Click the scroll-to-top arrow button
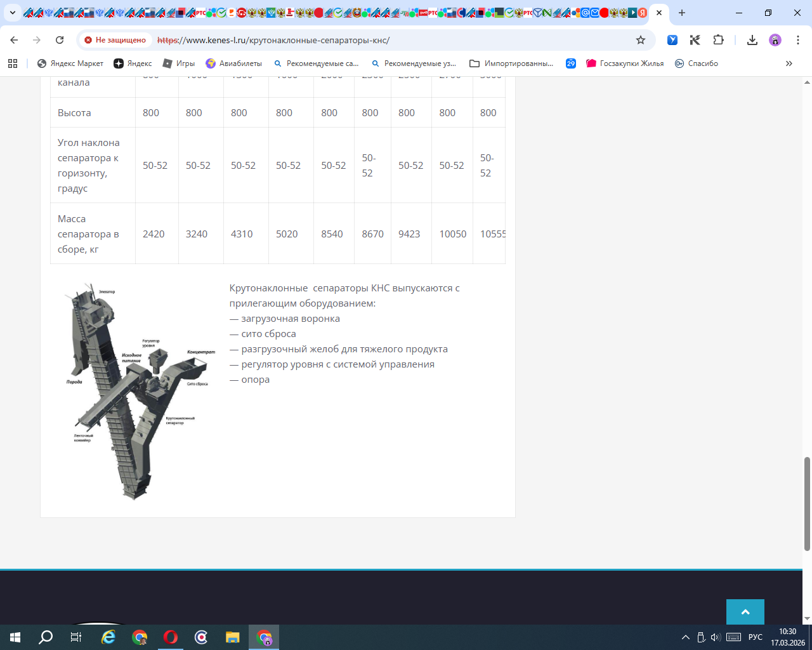The width and height of the screenshot is (812, 650). click(x=745, y=612)
